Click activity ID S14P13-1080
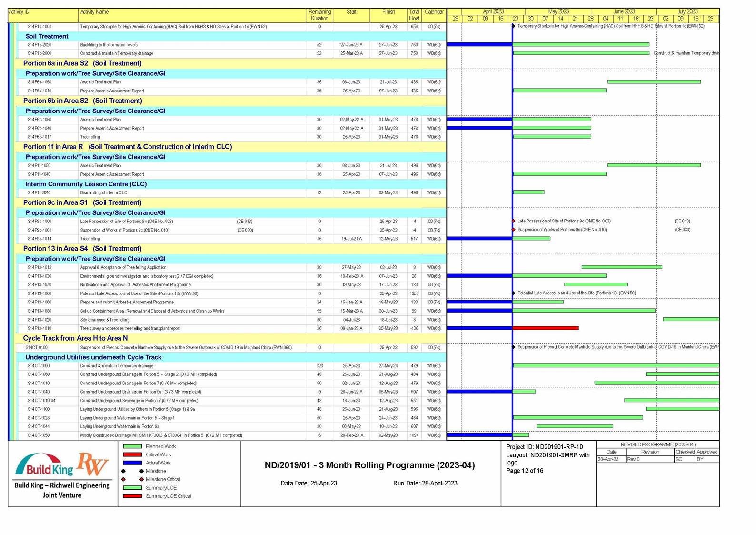 40,311
